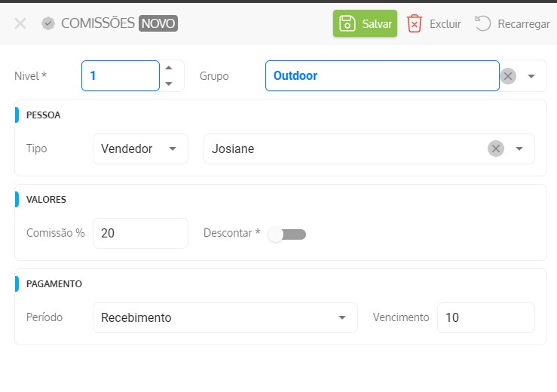Decrease Nível with the down arrow
557x392 pixels.
click(169, 84)
